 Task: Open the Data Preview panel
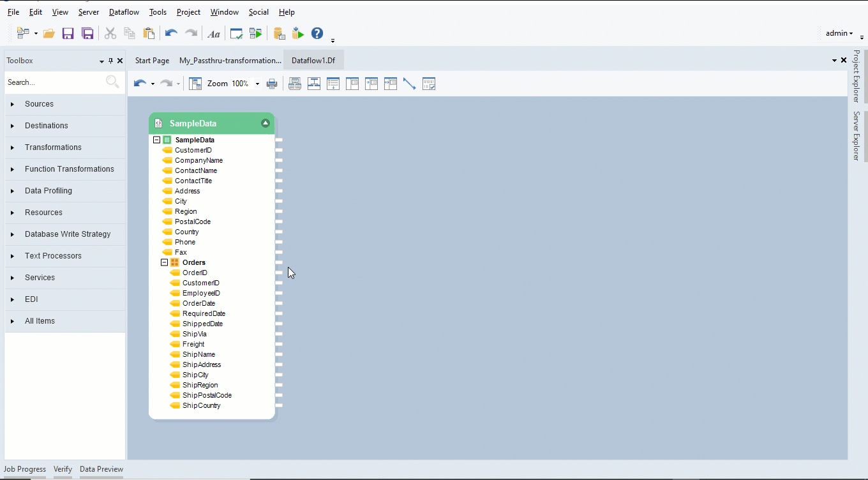(101, 469)
